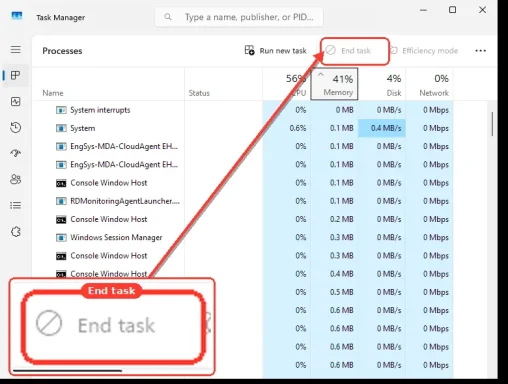Open the Performance page from sidebar
The image size is (508, 384).
(16, 101)
